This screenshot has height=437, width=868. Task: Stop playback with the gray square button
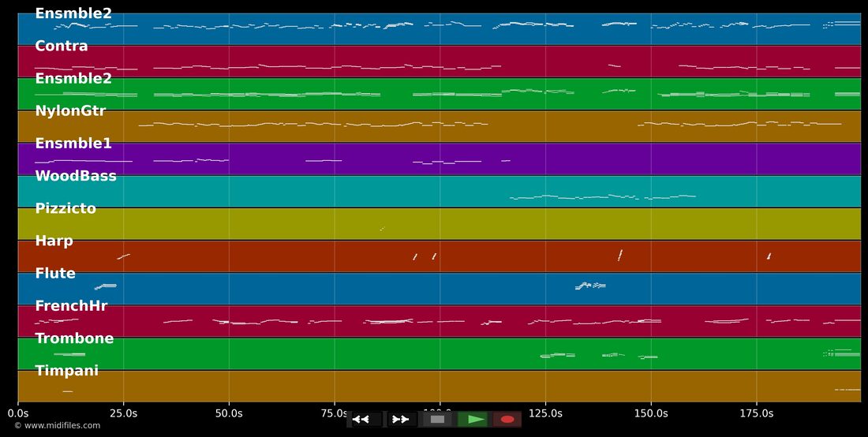click(x=437, y=420)
